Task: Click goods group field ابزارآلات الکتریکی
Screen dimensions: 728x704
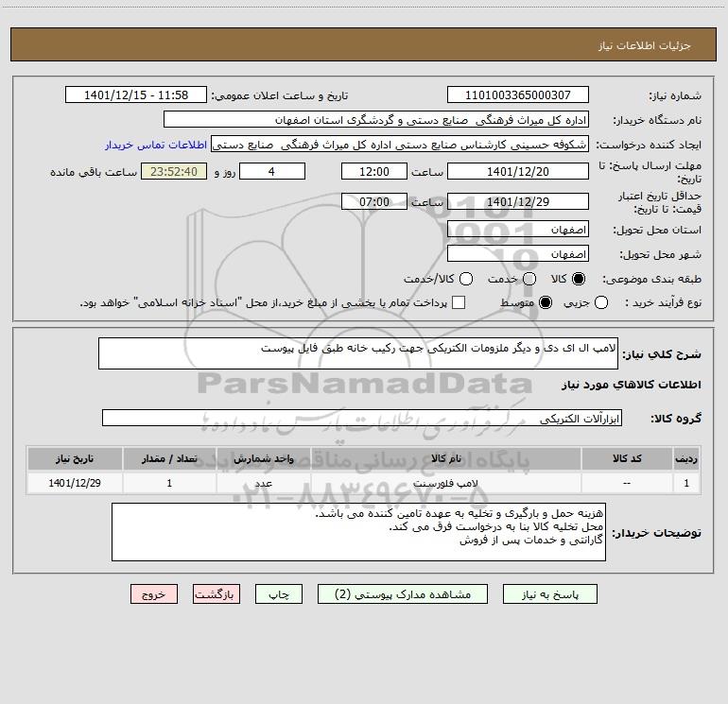Action: pos(362,418)
